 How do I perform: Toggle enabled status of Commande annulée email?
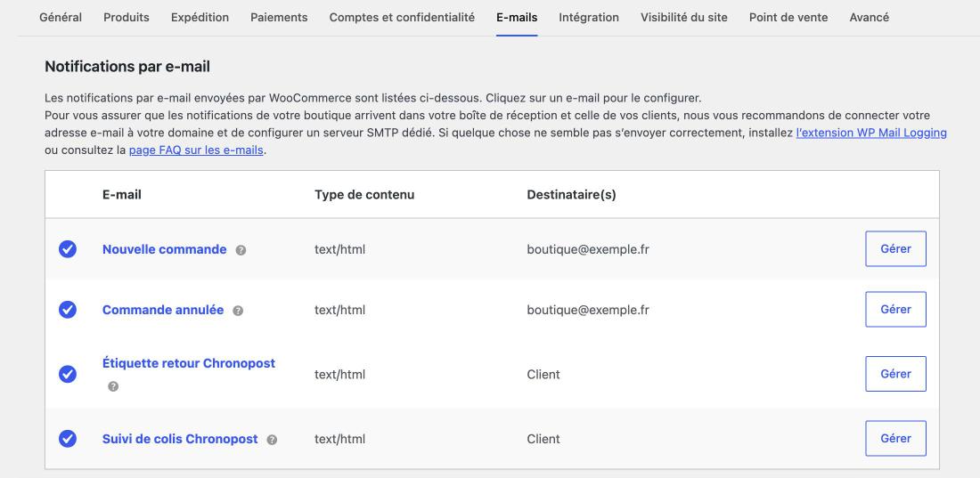coord(68,310)
